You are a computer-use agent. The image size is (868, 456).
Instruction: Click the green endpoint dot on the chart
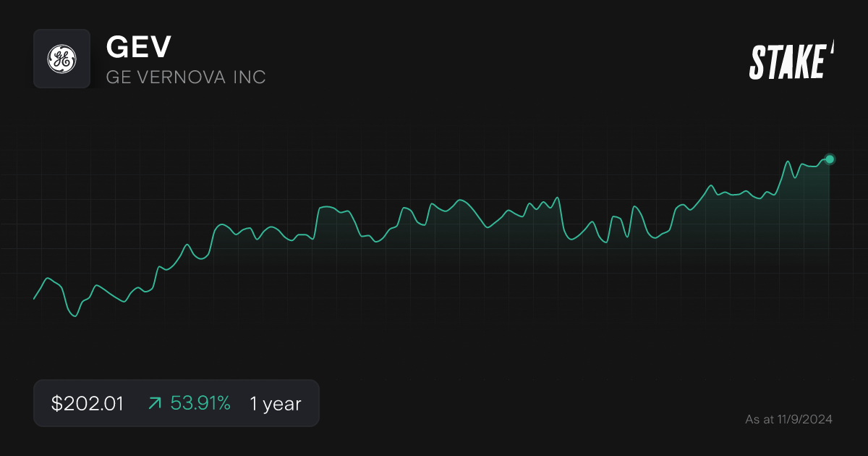(x=829, y=159)
